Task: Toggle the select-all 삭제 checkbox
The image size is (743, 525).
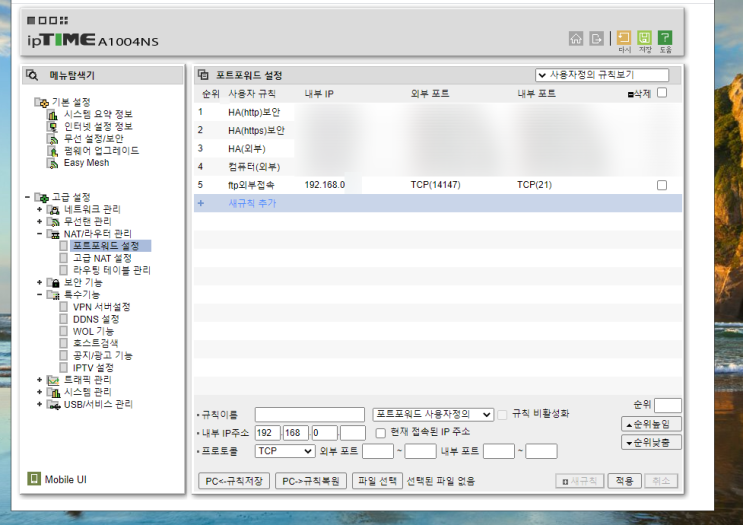Action: [x=662, y=92]
